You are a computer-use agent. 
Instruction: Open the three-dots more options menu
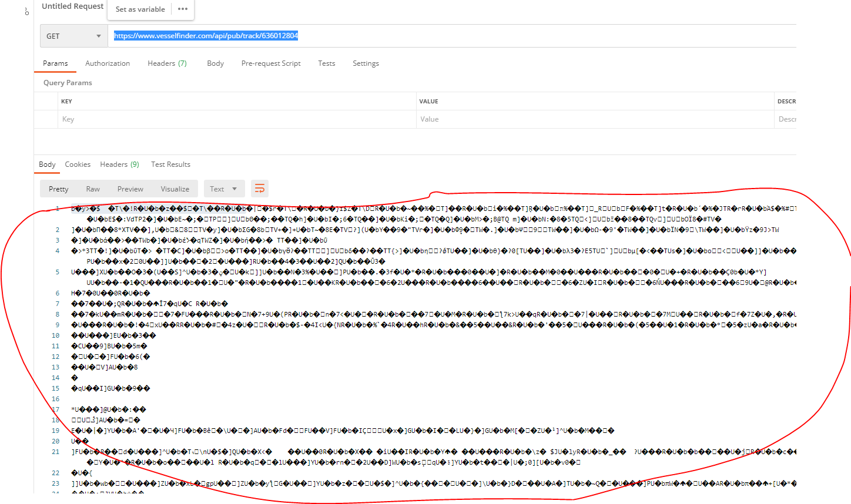(183, 9)
